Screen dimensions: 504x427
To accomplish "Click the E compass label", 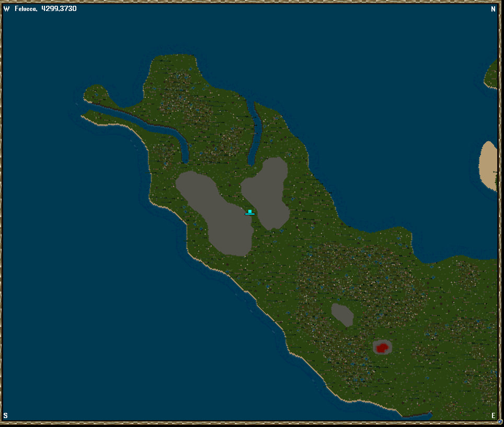I will point(493,416).
